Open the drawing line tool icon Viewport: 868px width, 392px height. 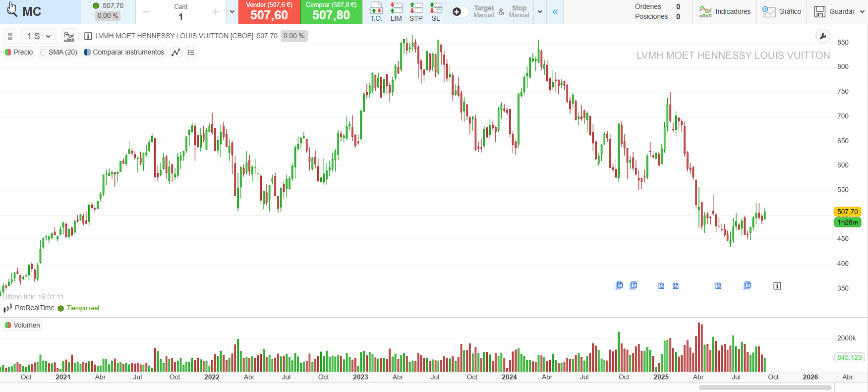click(x=175, y=53)
